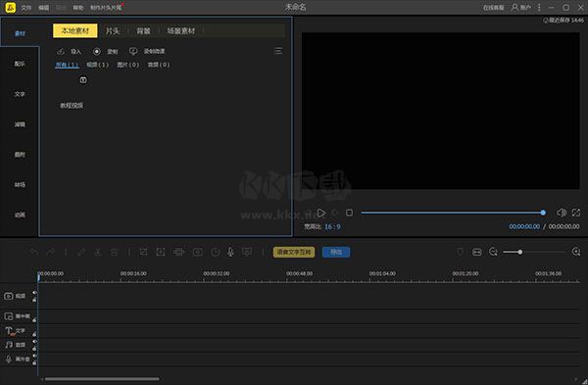The height and width of the screenshot is (385, 588).
Task: Toggle eye visibility on video track
Action: pos(34,292)
